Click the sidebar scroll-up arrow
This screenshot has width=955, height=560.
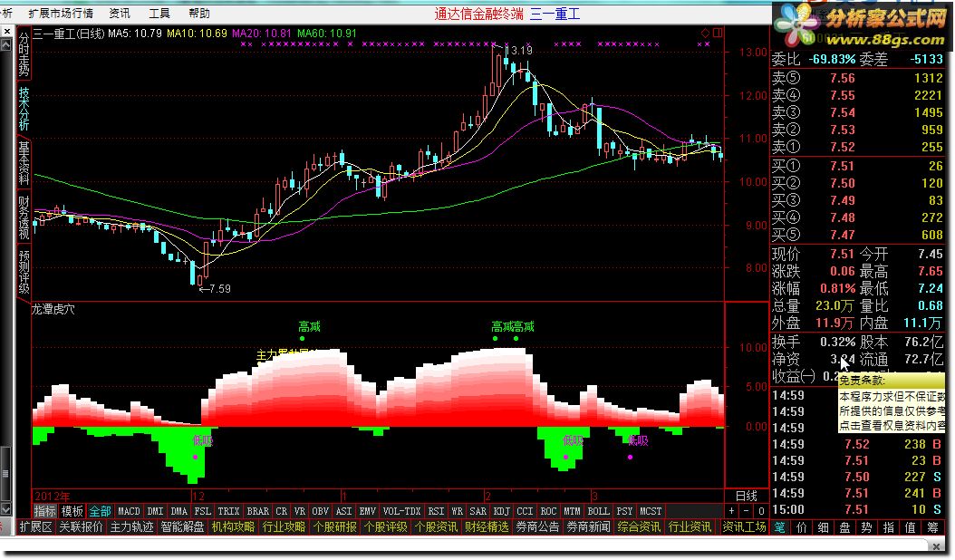point(6,45)
